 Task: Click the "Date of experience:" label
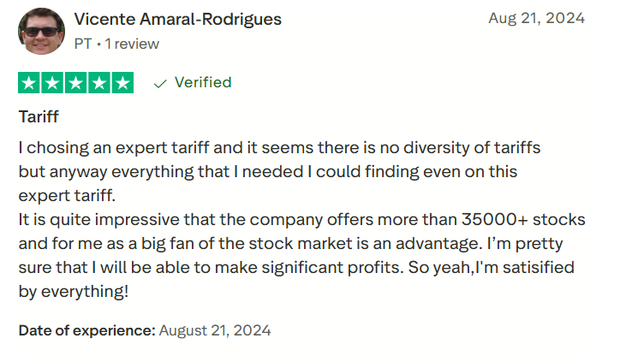coord(86,330)
